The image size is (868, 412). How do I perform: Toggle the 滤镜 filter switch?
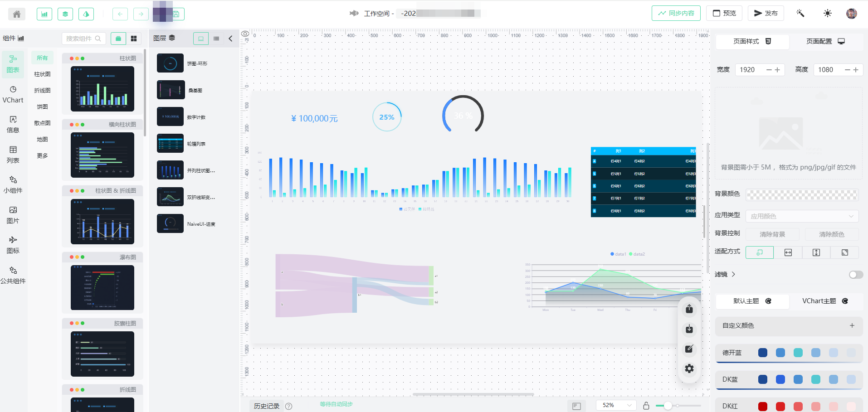[x=856, y=275]
